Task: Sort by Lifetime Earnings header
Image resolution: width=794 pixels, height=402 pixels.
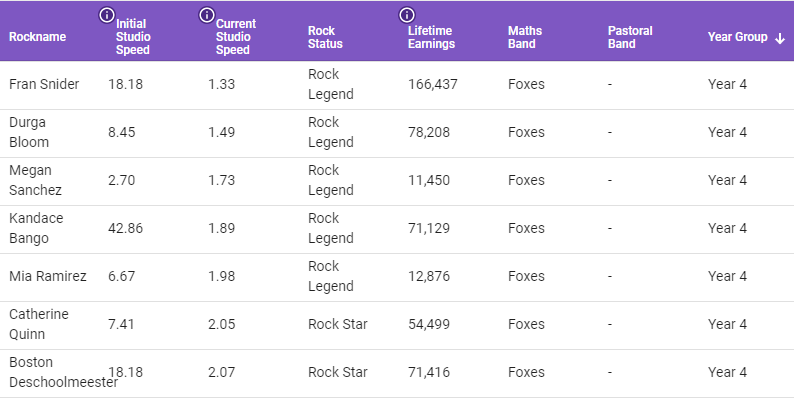Action: tap(431, 37)
